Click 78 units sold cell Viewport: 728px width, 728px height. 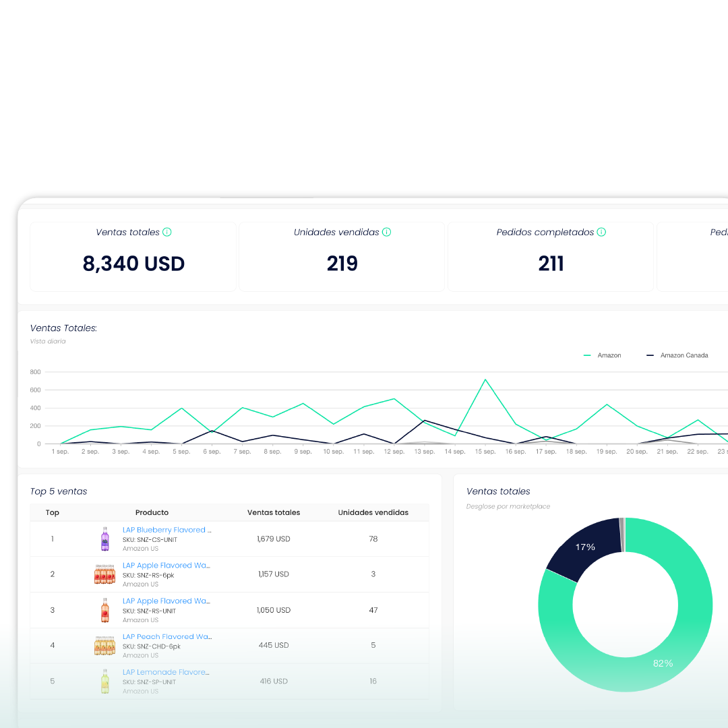pyautogui.click(x=373, y=539)
